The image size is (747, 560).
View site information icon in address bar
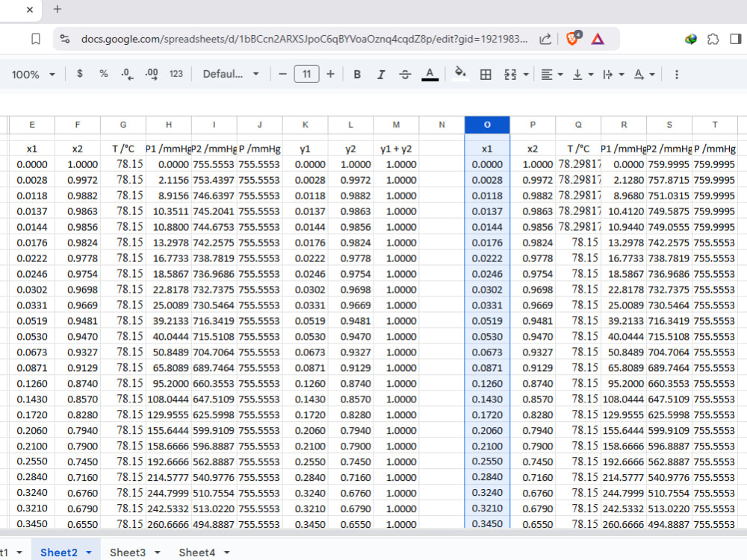(65, 39)
